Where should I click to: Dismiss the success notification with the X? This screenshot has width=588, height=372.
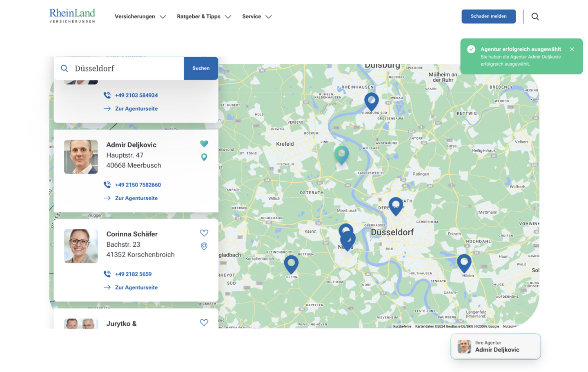pyautogui.click(x=572, y=49)
